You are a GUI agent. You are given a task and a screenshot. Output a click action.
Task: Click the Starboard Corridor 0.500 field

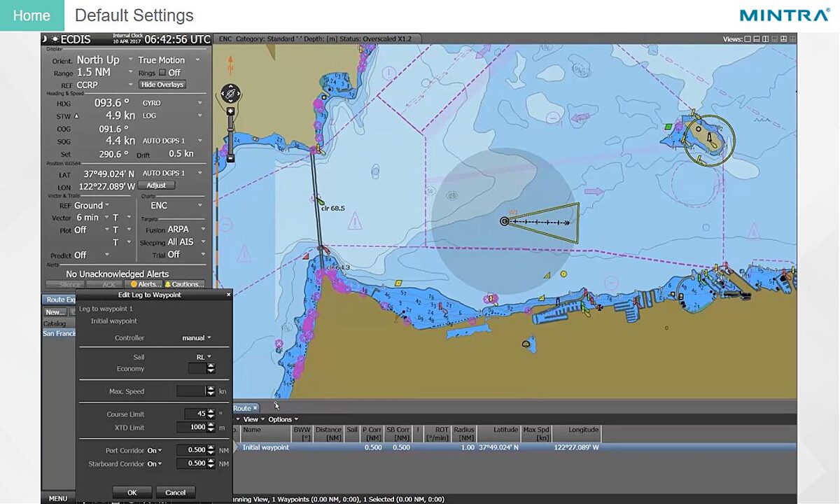click(192, 463)
